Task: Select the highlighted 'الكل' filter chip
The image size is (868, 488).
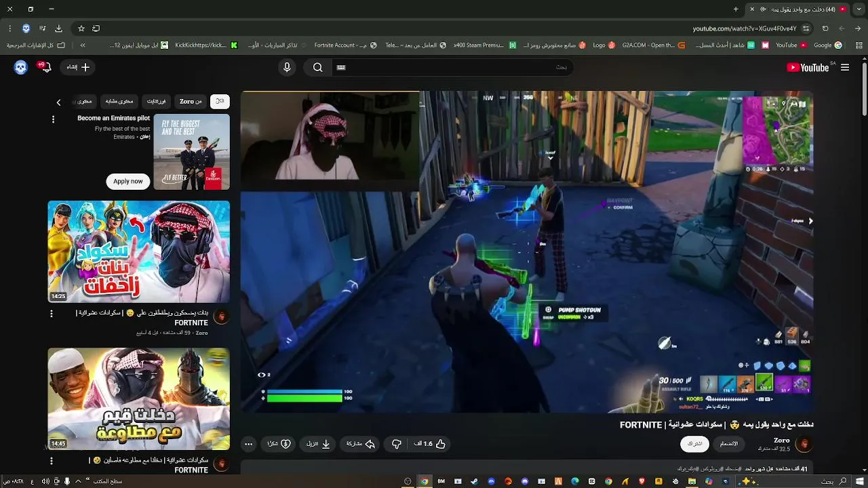Action: click(220, 101)
